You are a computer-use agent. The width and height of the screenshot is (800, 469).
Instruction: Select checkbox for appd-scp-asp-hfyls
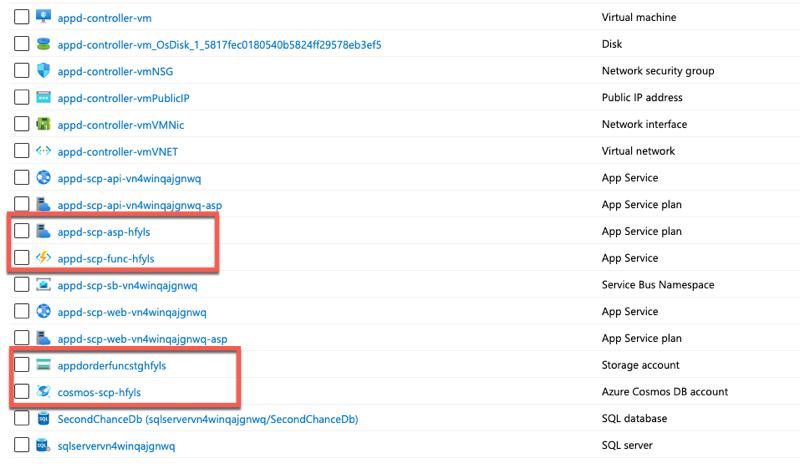[21, 231]
